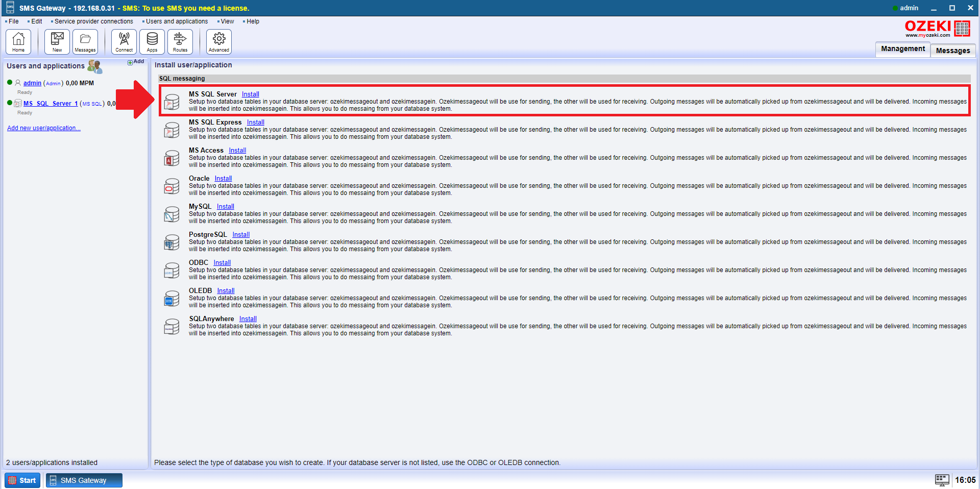Screen dimensions: 980x489
Task: Click the ODBC database icon
Action: (171, 271)
